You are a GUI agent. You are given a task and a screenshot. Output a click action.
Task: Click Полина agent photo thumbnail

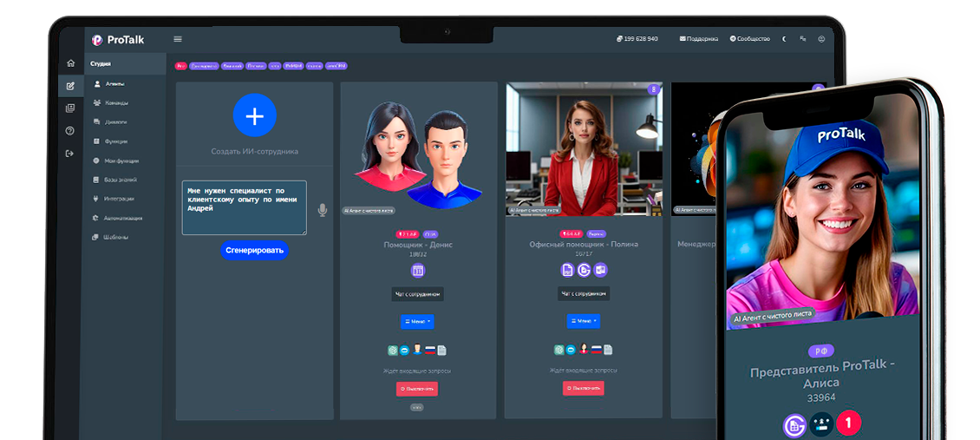584,149
